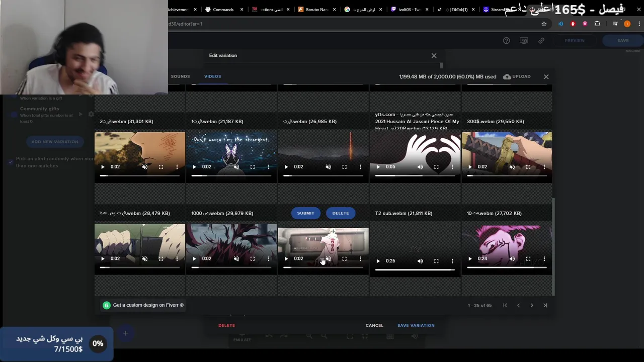Play the 21,187 KB webm video
Image resolution: width=644 pixels, height=362 pixels.
tap(194, 167)
